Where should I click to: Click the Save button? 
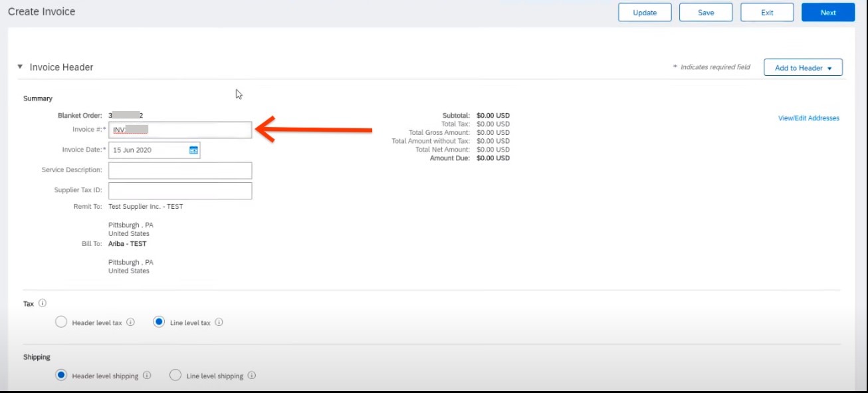706,13
